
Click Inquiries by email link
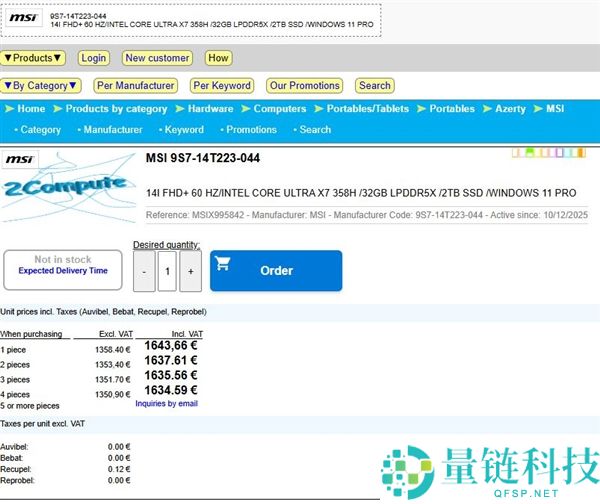click(x=166, y=403)
